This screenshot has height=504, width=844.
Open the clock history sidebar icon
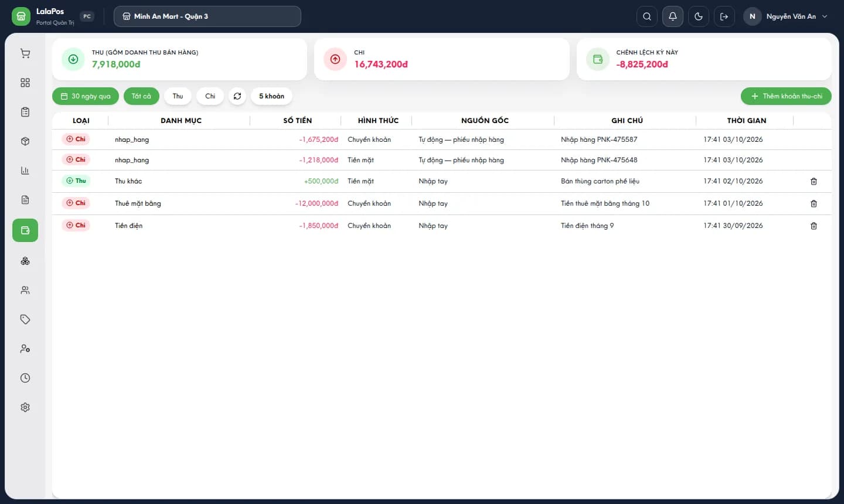pos(25,378)
